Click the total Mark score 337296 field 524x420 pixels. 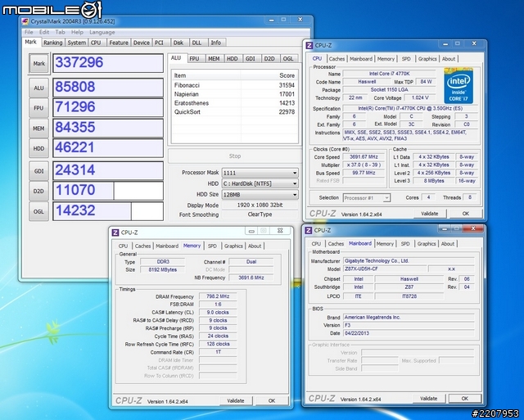(108, 63)
